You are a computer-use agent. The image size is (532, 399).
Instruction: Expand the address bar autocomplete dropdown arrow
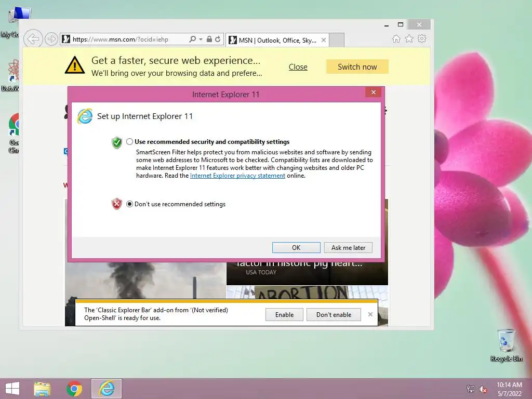(201, 39)
